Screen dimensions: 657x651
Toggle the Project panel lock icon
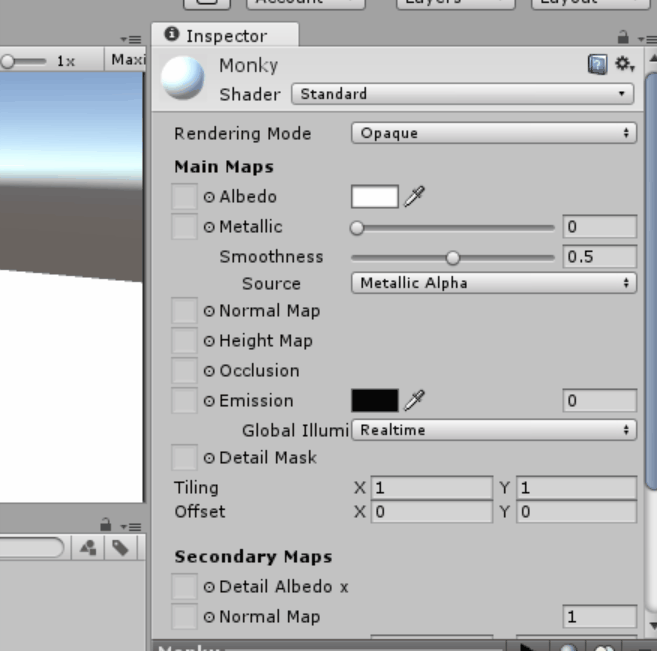(106, 524)
